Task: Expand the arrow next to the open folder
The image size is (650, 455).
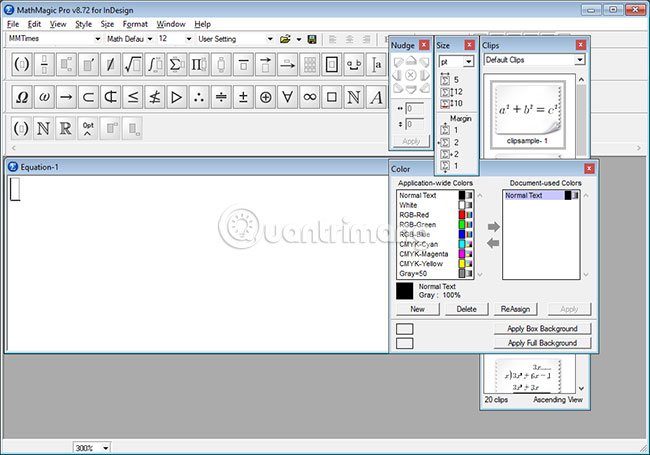Action: (x=299, y=39)
